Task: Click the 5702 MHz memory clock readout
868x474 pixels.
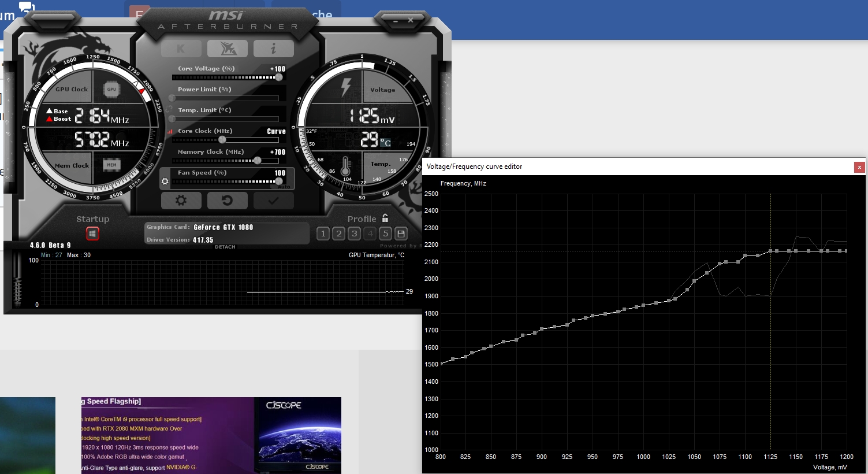Action: click(102, 139)
